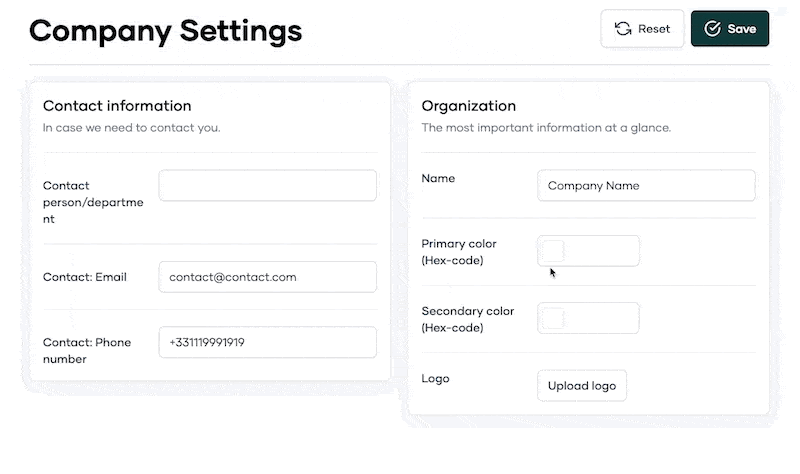Click the Reset button text

654,29
